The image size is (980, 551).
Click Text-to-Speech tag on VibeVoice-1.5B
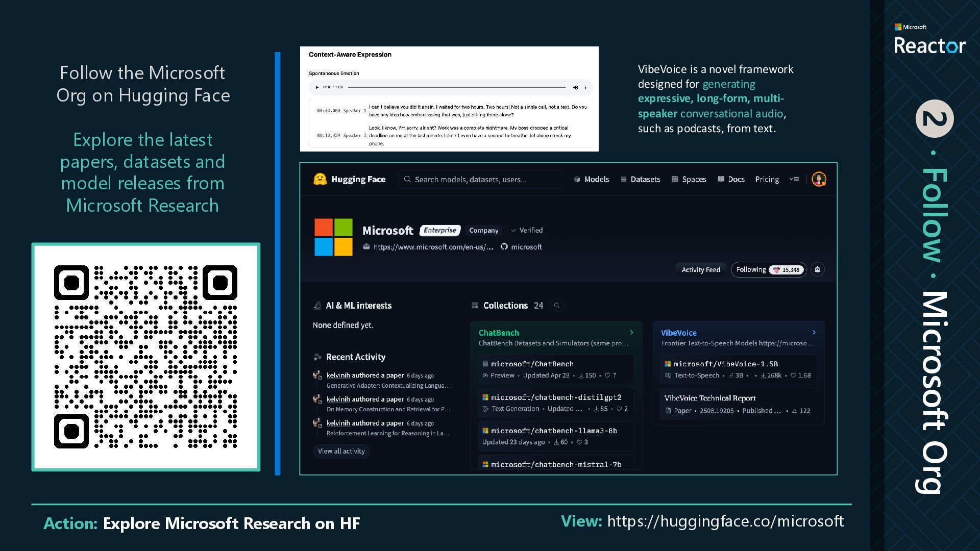pos(696,375)
